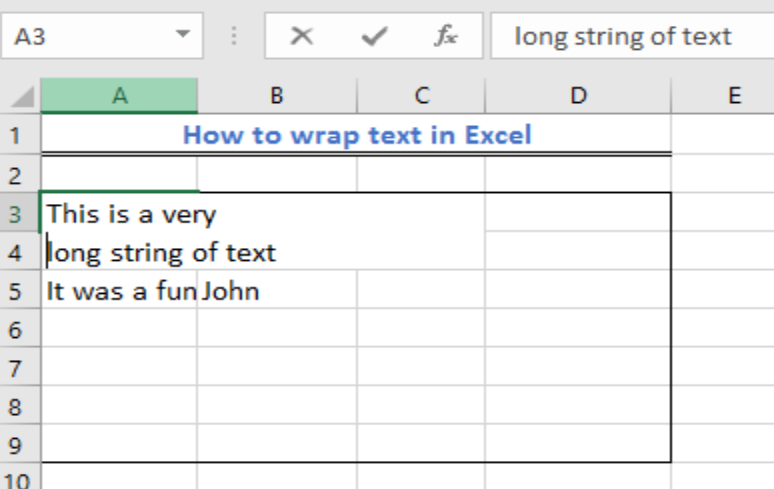The image size is (774, 489).
Task: Click the Select All corner triangle
Action: 22,96
